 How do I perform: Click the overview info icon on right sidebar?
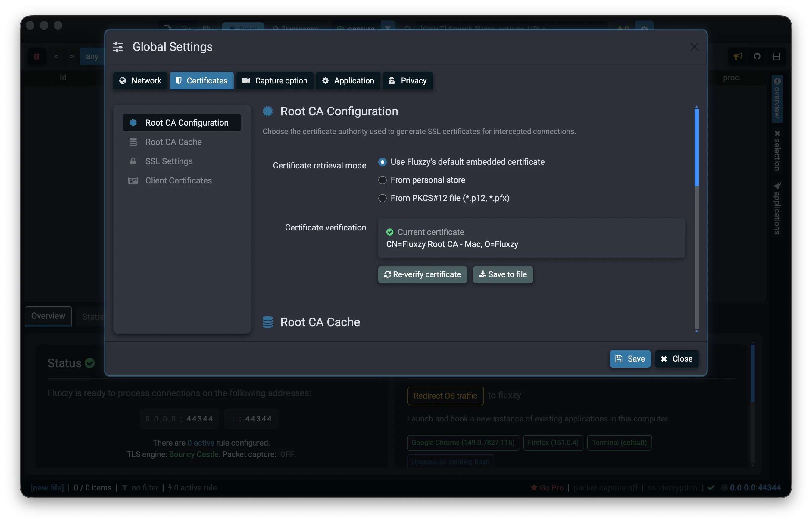[777, 81]
